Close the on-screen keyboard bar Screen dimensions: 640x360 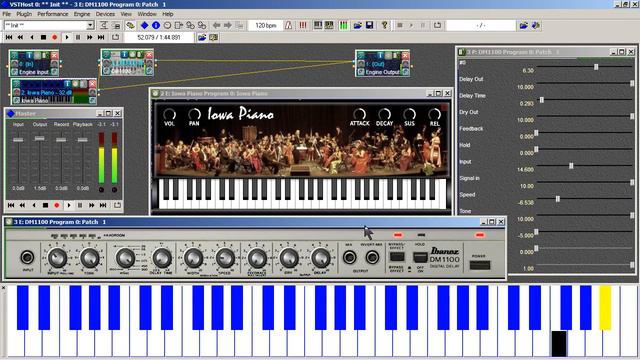3,288
